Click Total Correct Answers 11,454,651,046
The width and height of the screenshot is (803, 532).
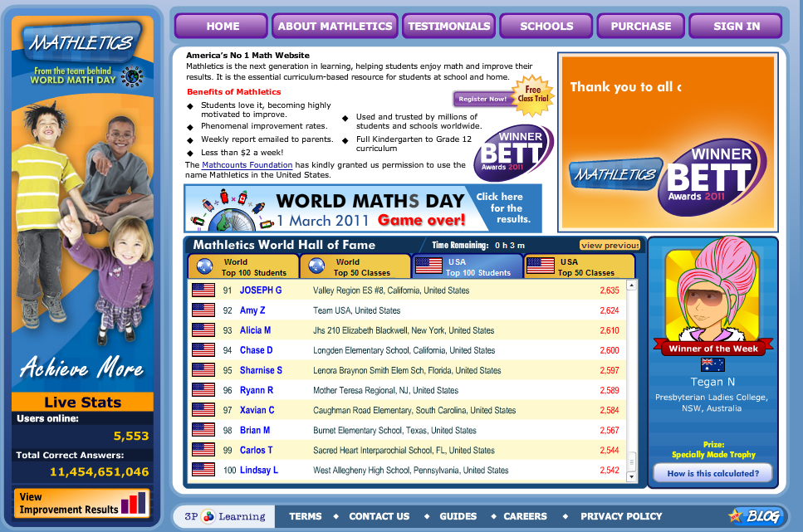100,471
